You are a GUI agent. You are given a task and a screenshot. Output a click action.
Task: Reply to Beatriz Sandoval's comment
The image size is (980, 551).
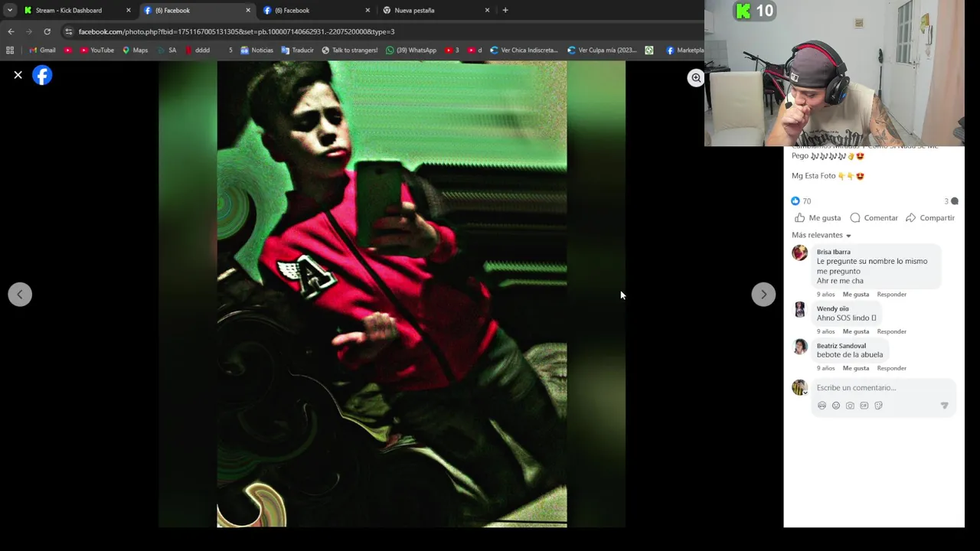tap(891, 368)
